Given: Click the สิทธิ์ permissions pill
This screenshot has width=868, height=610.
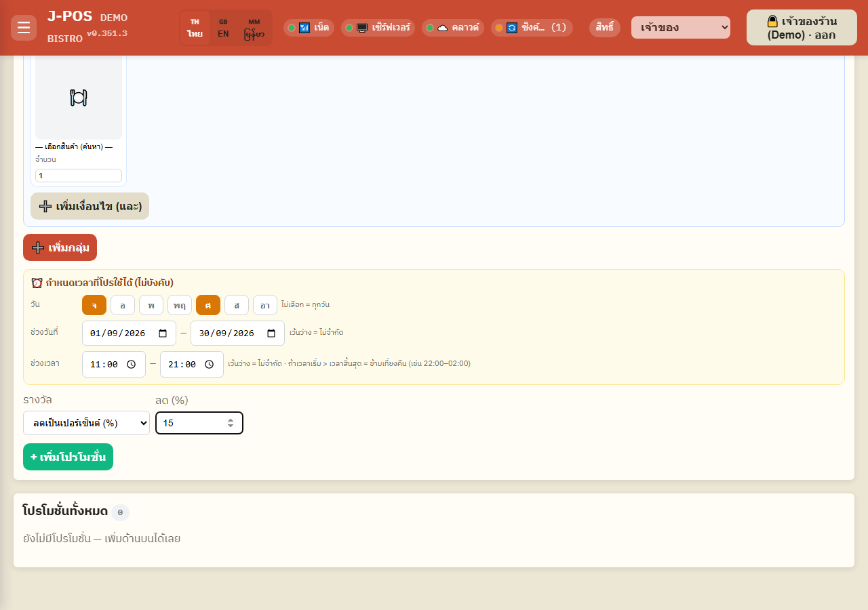Looking at the screenshot, I should (x=605, y=28).
